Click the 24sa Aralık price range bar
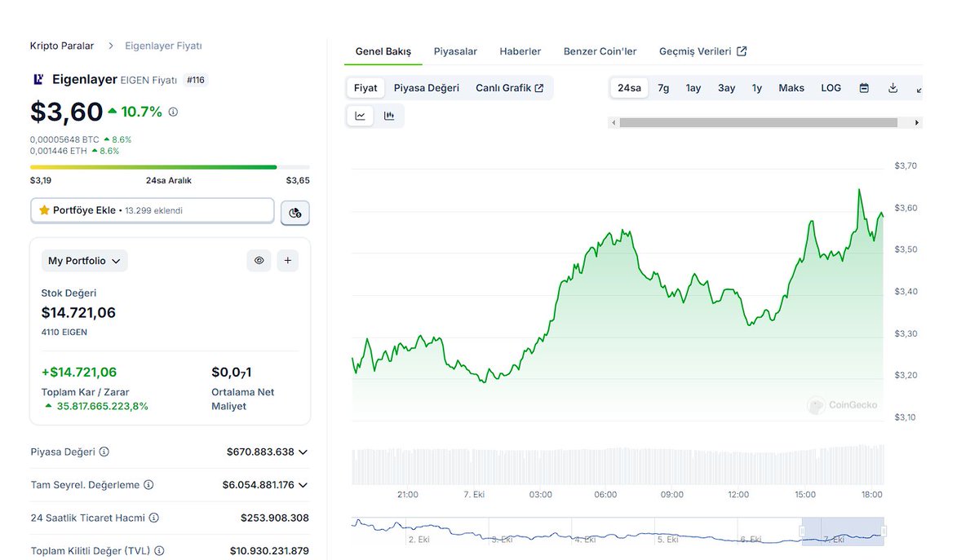979x560 pixels. (x=170, y=167)
